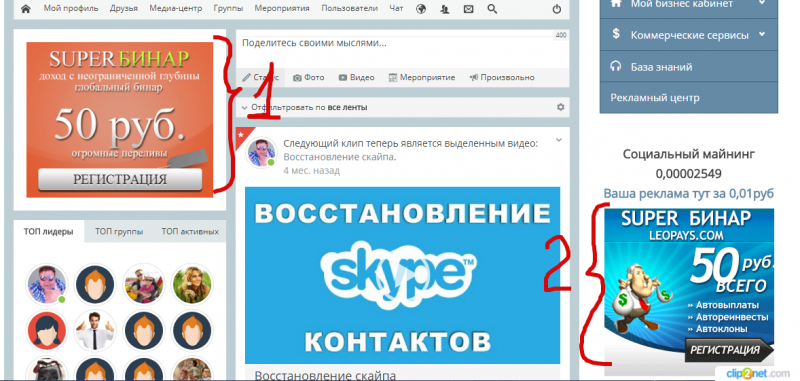The height and width of the screenshot is (381, 800).
Task: Click the headphones icon for База знаний
Action: point(616,66)
